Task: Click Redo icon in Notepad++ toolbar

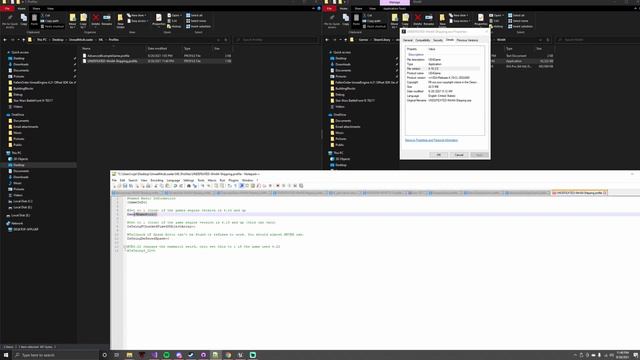Action: [x=181, y=186]
